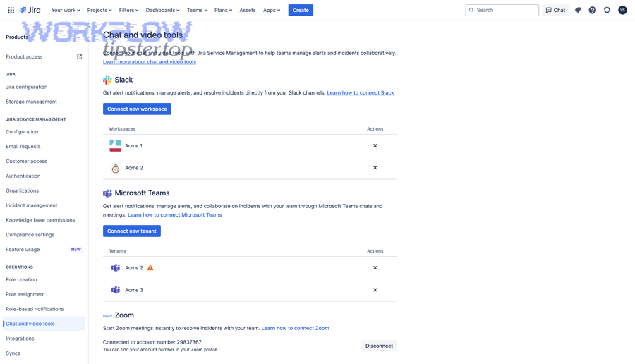Remove the Acme 3 Teams tenant
Viewport: 635px width, 364px height.
click(x=375, y=290)
